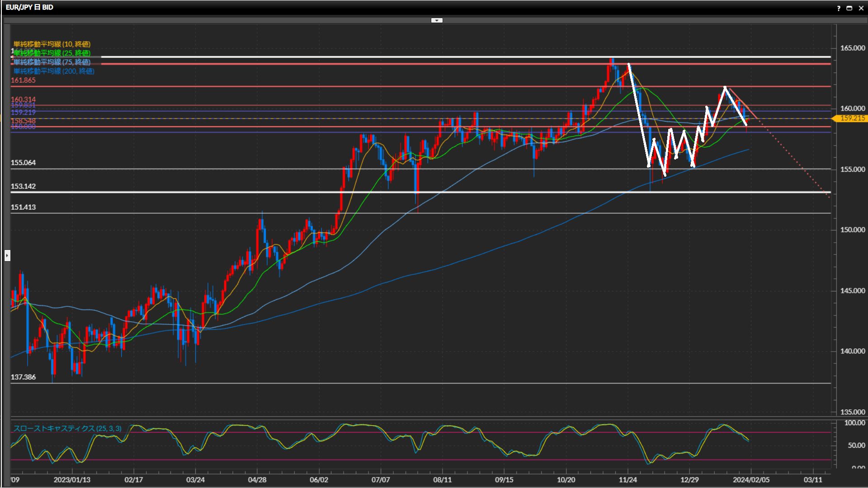The width and height of the screenshot is (868, 488).
Task: Click the EUR/JPY title bar text
Action: point(29,7)
